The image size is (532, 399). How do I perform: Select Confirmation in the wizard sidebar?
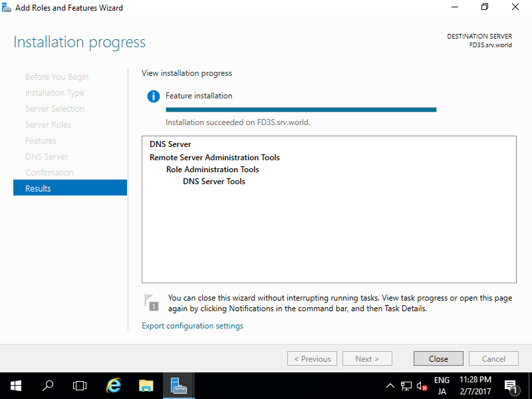click(49, 172)
